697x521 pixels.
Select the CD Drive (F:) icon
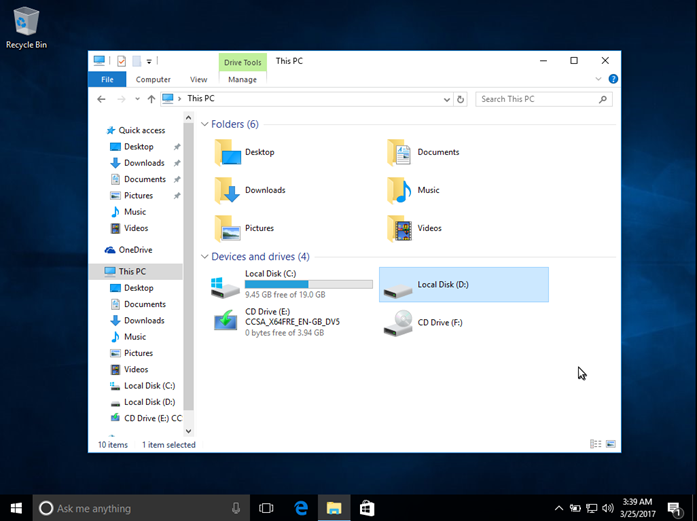[x=398, y=323]
